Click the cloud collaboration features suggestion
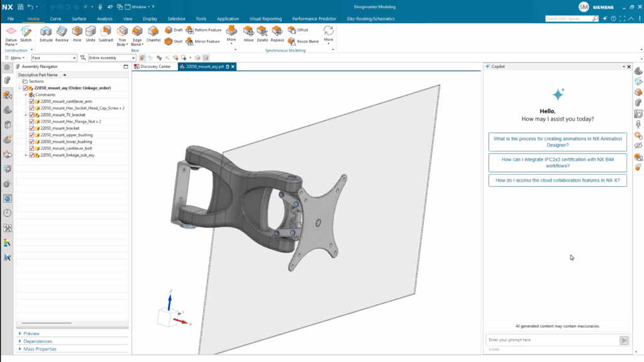644x362 pixels. click(557, 180)
